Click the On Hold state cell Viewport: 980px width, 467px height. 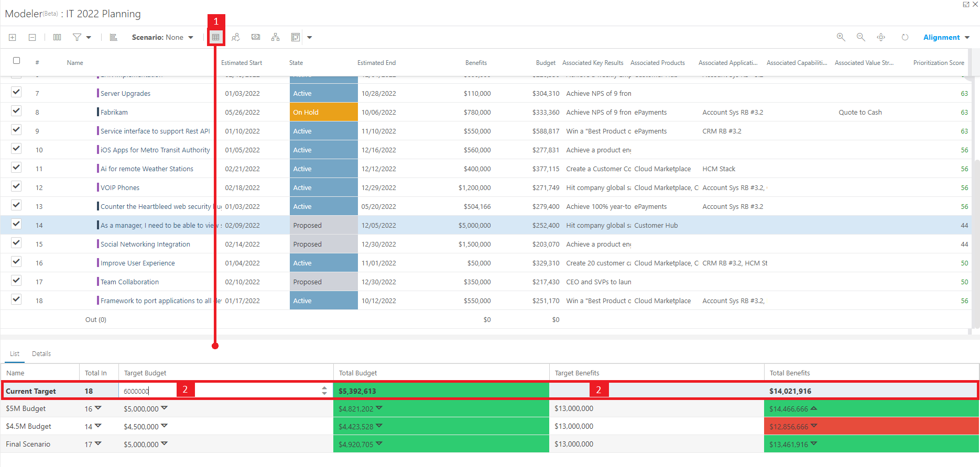click(324, 112)
